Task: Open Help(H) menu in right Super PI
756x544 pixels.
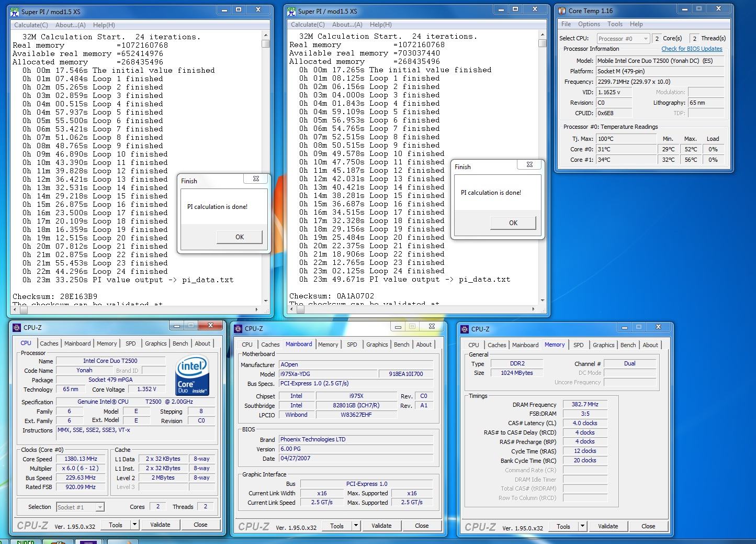Action: tap(380, 25)
